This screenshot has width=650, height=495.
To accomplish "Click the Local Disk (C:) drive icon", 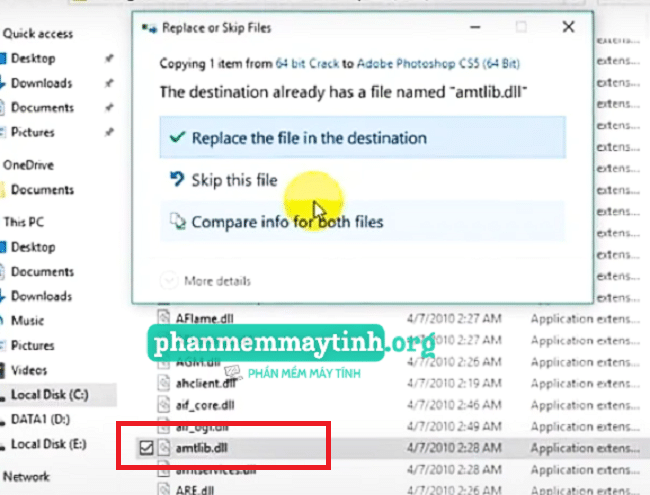I will pyautogui.click(x=4, y=395).
